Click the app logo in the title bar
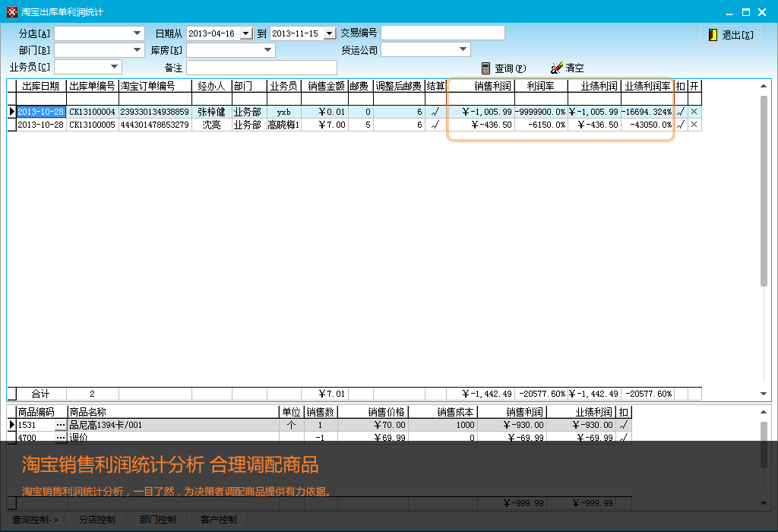Viewport: 778px width, 532px height. click(x=12, y=12)
